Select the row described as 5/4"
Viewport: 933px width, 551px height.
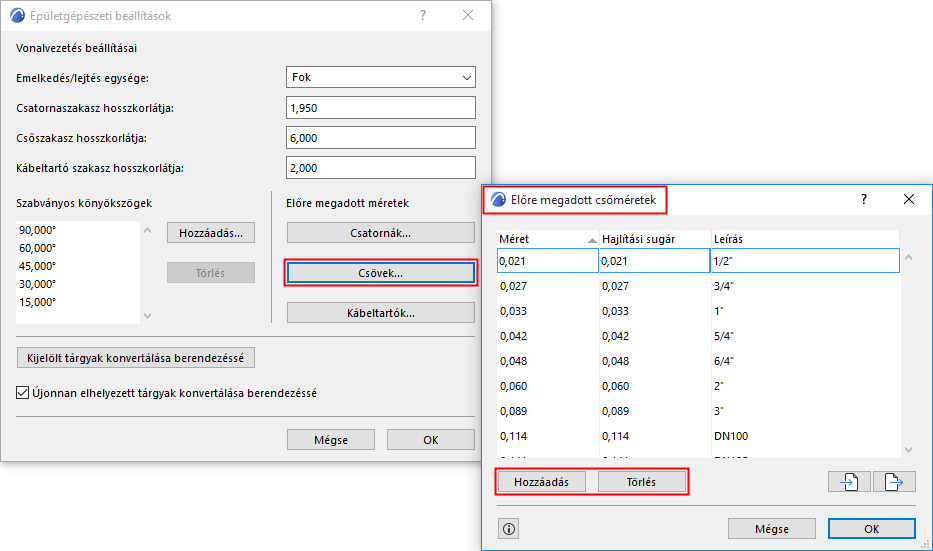699,336
